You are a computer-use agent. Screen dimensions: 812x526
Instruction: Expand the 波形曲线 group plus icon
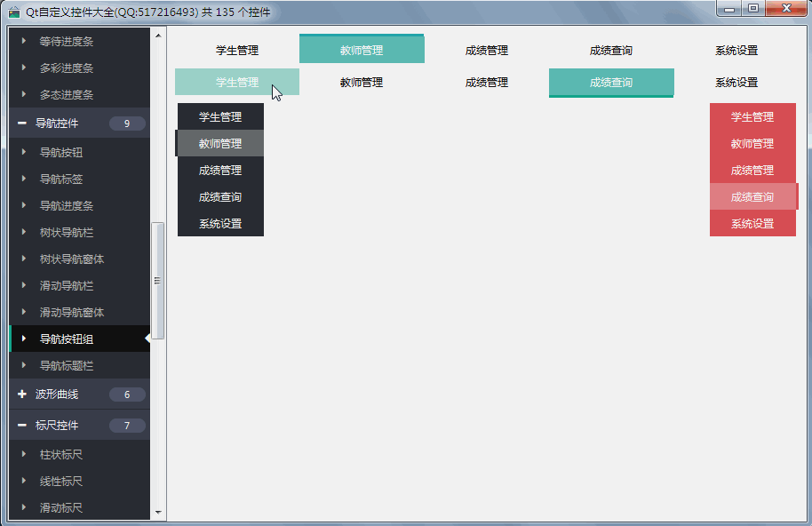(x=21, y=394)
